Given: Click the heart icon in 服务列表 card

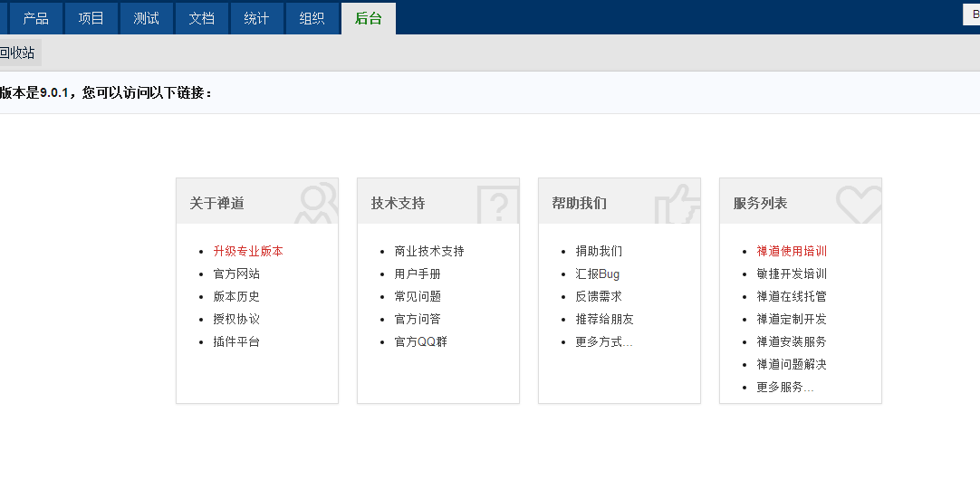Looking at the screenshot, I should coord(860,205).
